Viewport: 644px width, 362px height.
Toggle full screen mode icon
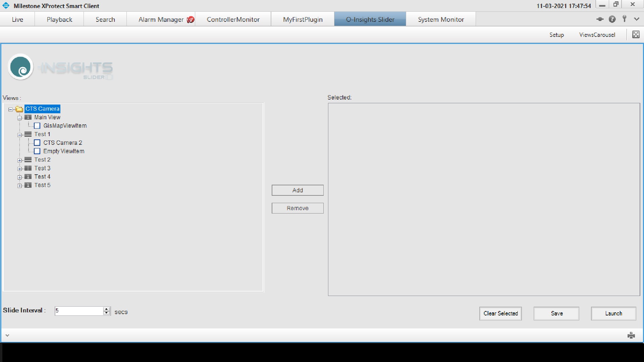pos(636,35)
